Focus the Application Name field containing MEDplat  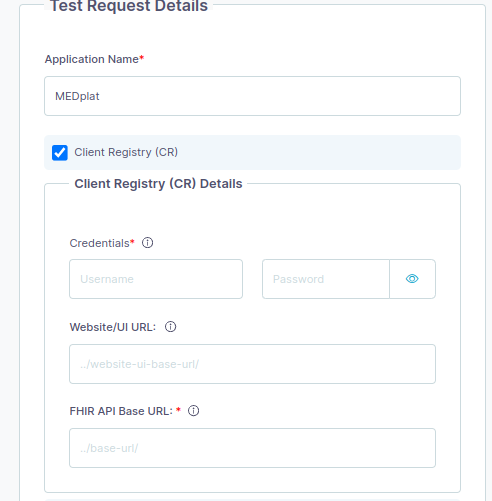pos(252,96)
